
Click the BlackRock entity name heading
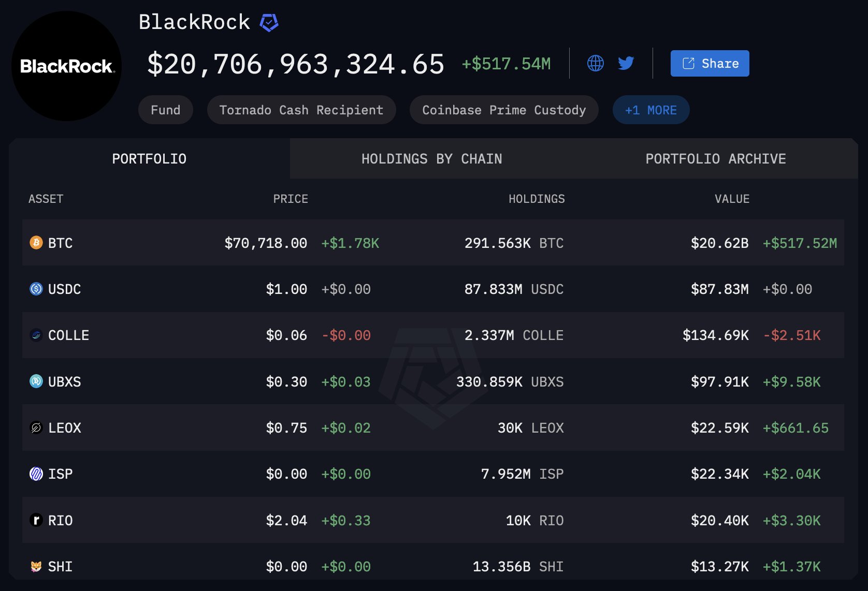pos(194,22)
